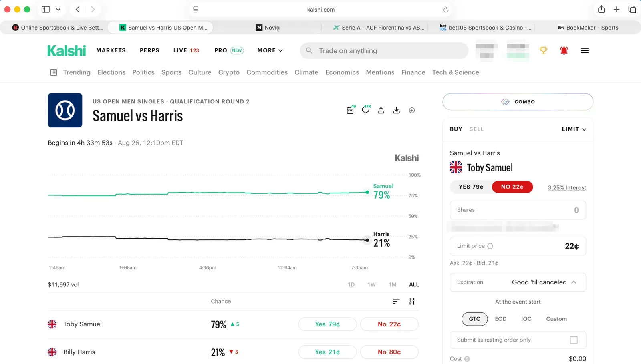Open the calendar icon beside the market title

tap(350, 110)
